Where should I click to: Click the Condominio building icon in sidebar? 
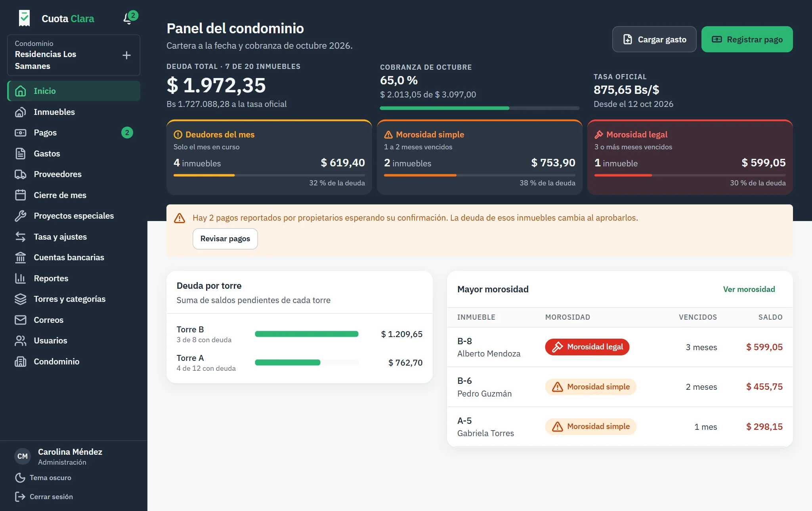pyautogui.click(x=21, y=362)
